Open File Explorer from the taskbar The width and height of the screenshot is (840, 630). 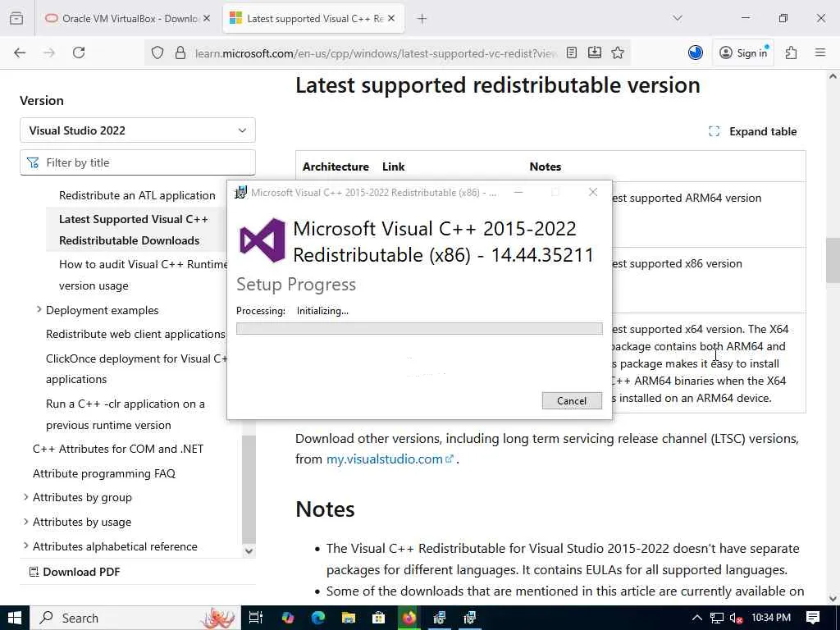click(348, 618)
